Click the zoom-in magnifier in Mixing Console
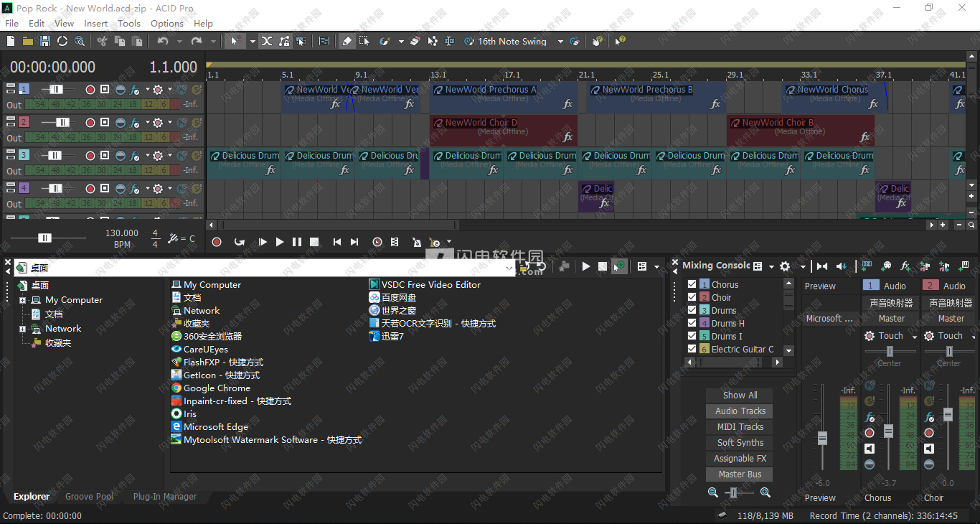This screenshot has width=980, height=524. (765, 492)
